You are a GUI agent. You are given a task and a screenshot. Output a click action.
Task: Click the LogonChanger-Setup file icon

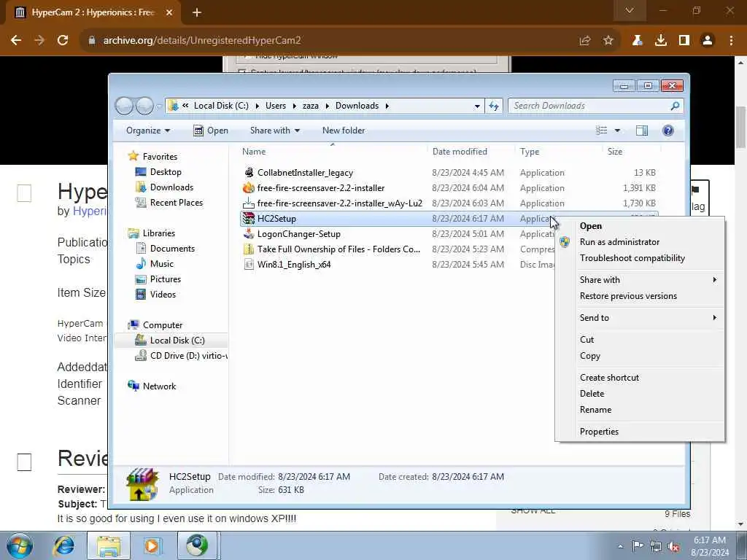[249, 234]
